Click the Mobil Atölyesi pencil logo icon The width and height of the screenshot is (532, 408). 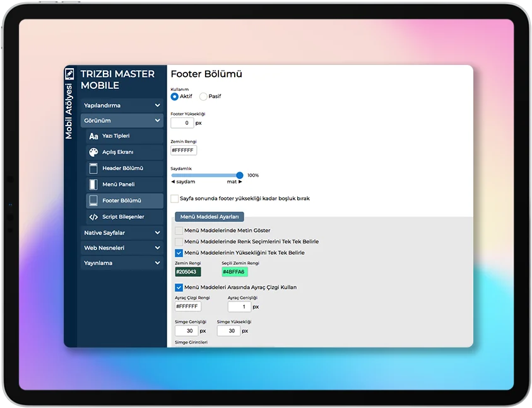click(69, 73)
